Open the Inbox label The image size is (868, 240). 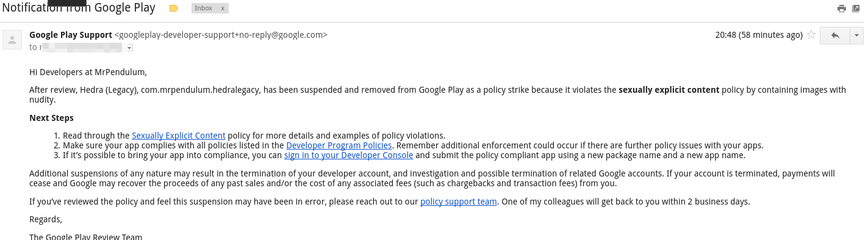tap(204, 9)
